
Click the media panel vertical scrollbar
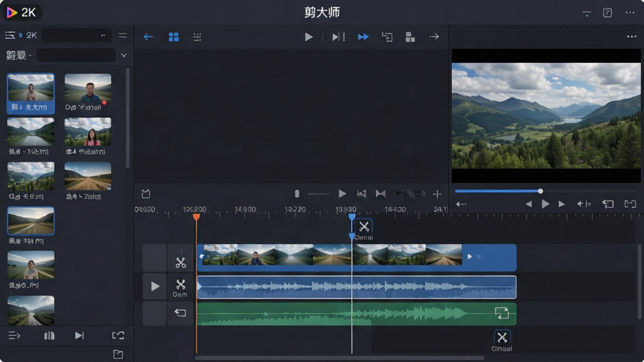[x=128, y=118]
